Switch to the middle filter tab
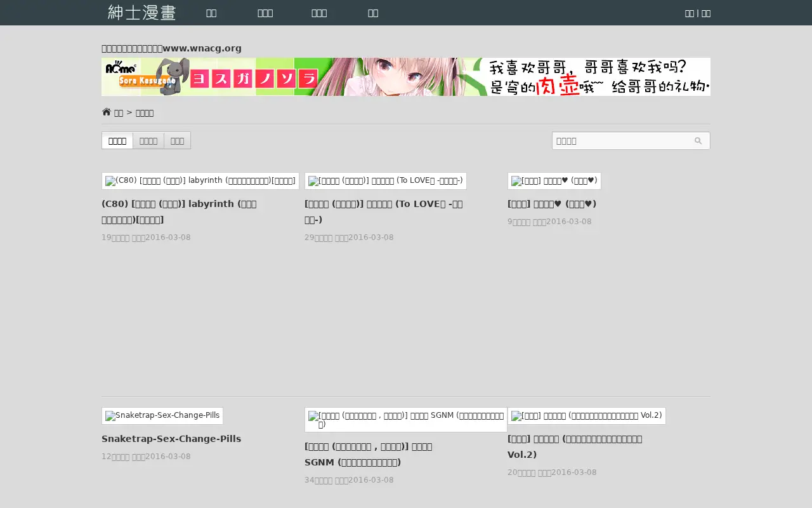Image resolution: width=812 pixels, height=508 pixels. 148,141
